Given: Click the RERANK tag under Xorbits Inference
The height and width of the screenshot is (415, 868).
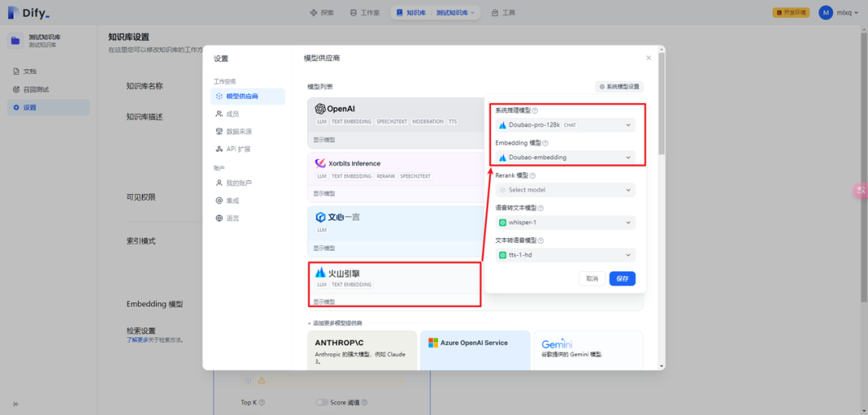Looking at the screenshot, I should 386,176.
